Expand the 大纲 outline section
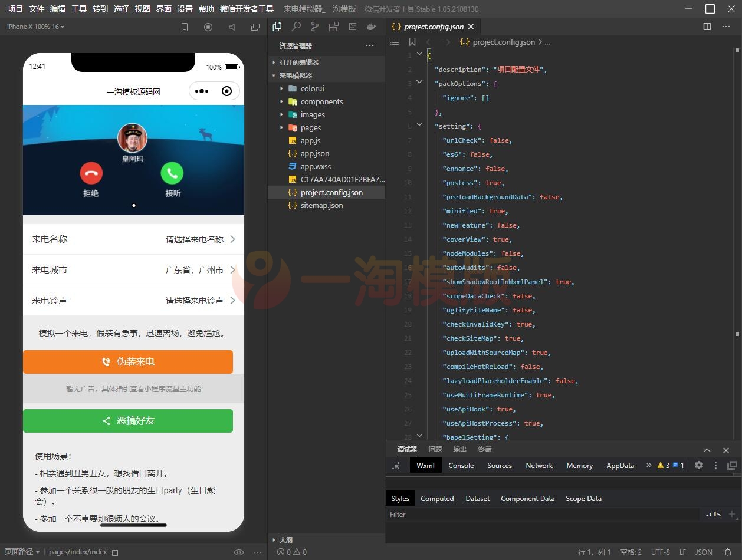This screenshot has width=742, height=560. (x=285, y=539)
